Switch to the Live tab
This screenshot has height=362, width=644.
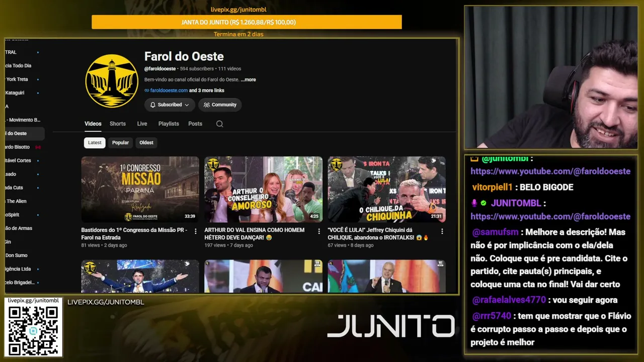click(142, 124)
